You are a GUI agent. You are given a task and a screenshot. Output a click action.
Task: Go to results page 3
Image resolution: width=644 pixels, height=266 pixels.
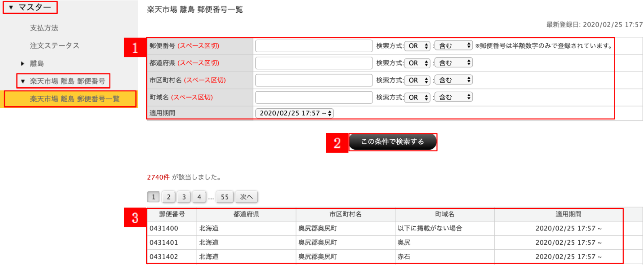(184, 197)
